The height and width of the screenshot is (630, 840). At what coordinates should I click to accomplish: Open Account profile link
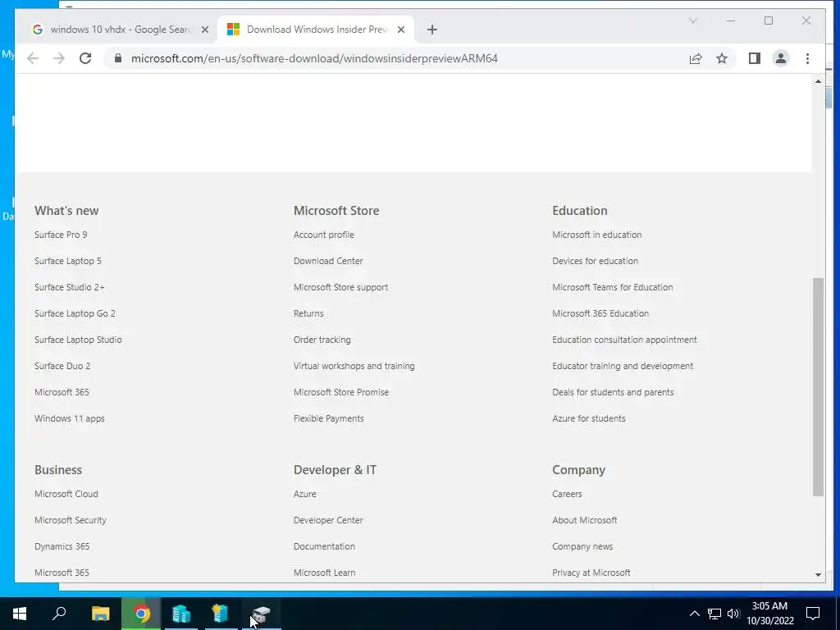tap(323, 235)
